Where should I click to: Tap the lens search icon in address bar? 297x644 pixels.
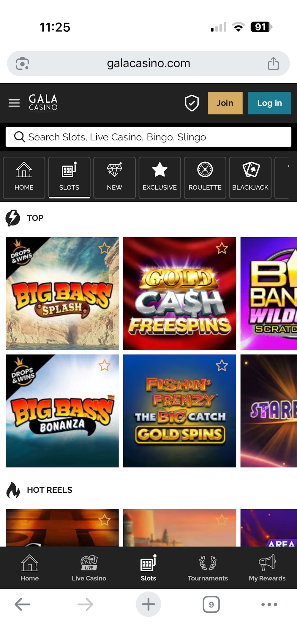point(23,63)
